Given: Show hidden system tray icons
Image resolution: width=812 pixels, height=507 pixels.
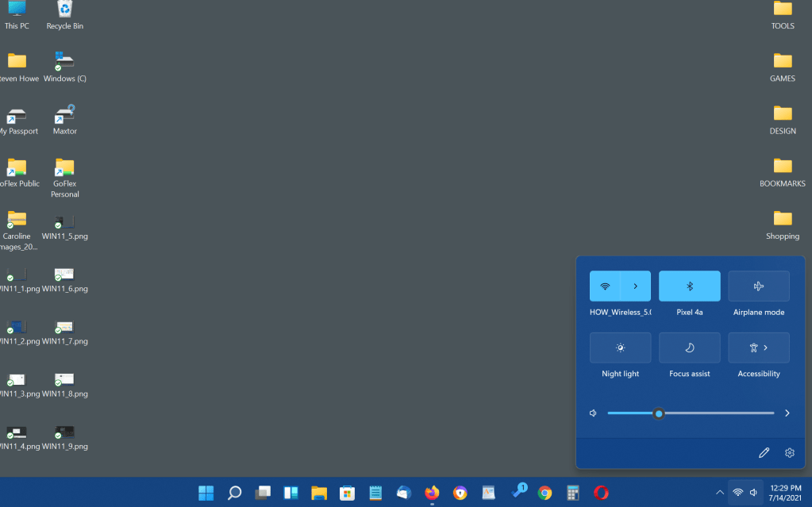Looking at the screenshot, I should 720,493.
